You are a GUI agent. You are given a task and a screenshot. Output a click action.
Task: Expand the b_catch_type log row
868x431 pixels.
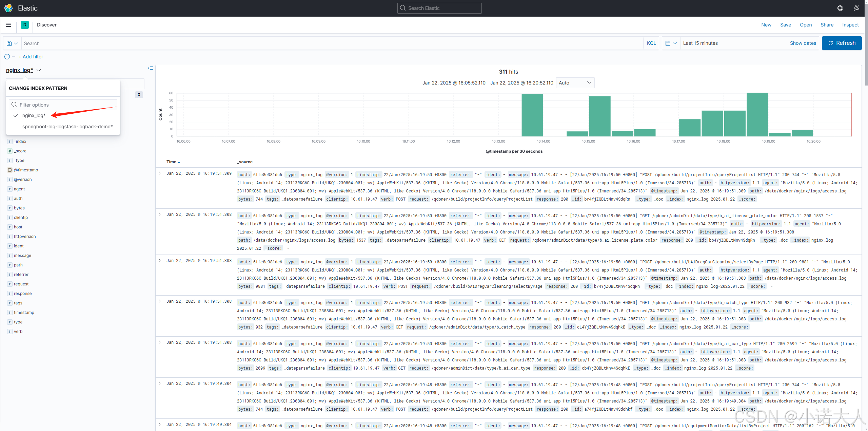tap(160, 301)
